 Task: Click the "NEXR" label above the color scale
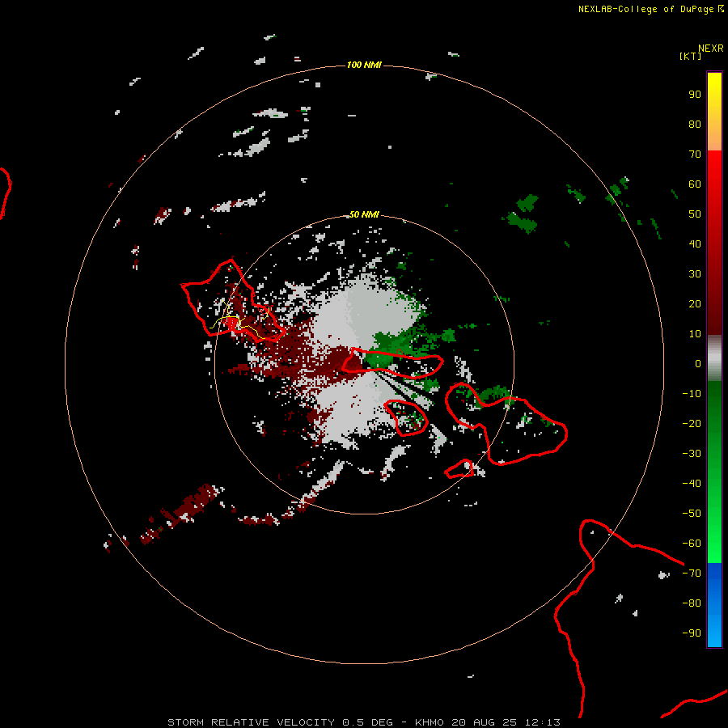tap(710, 49)
